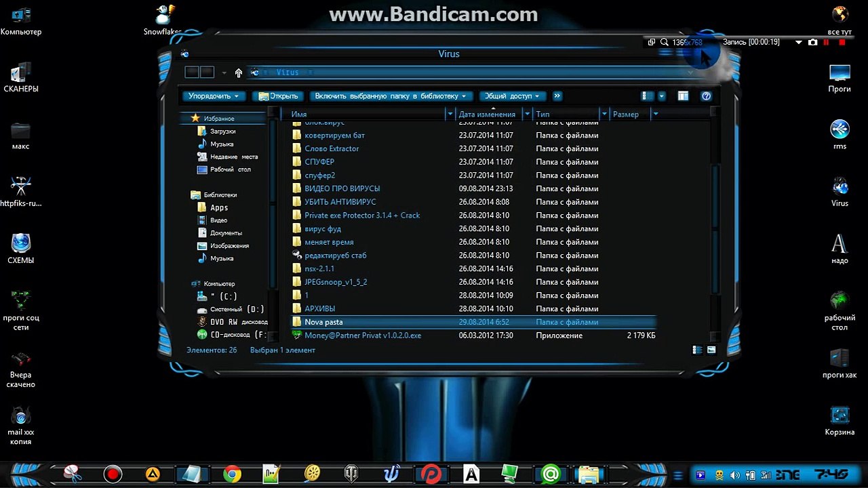Stop the Bandicam recording
Screen dimensions: 868x488
coord(842,42)
